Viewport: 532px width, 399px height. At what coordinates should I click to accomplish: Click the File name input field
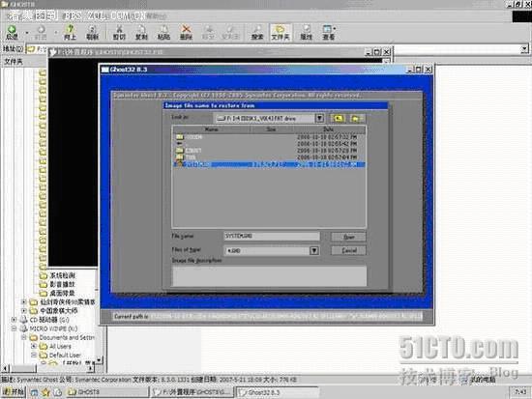pos(272,237)
